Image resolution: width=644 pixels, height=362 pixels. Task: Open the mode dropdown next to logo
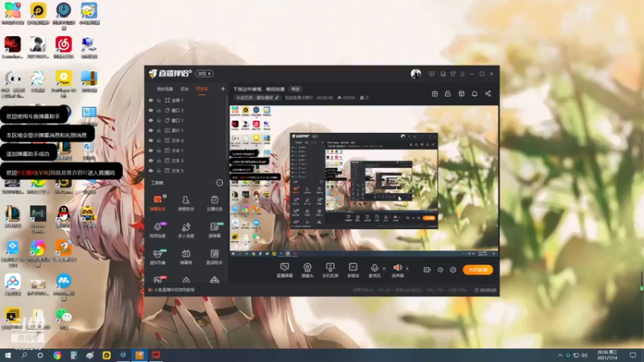[x=204, y=74]
